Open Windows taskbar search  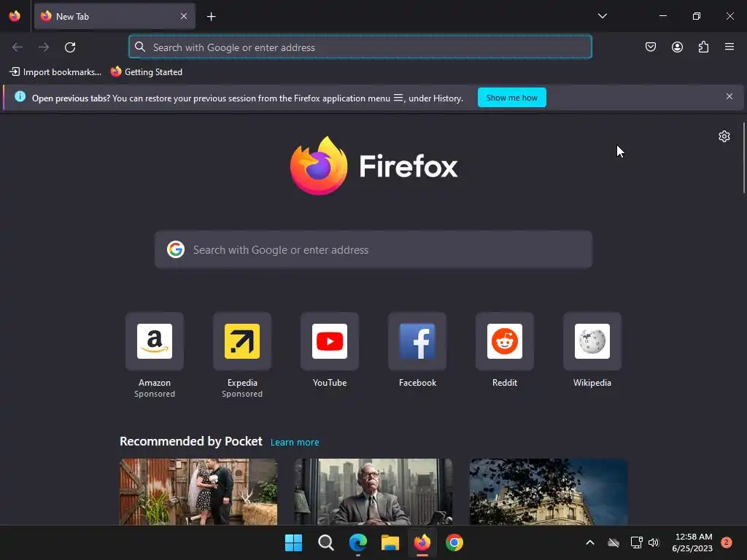coord(326,542)
